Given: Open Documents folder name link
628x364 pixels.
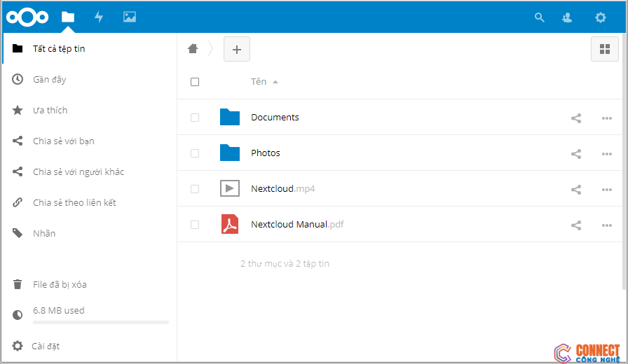Looking at the screenshot, I should point(275,117).
